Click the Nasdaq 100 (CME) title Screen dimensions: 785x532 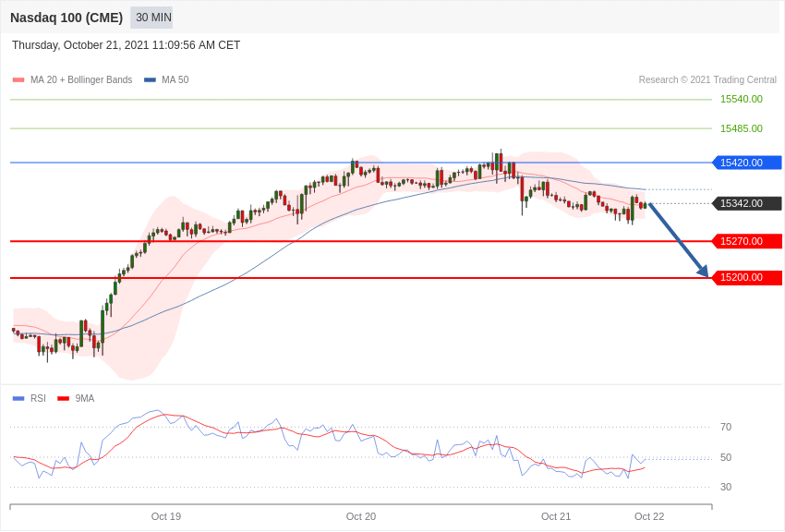(x=66, y=18)
